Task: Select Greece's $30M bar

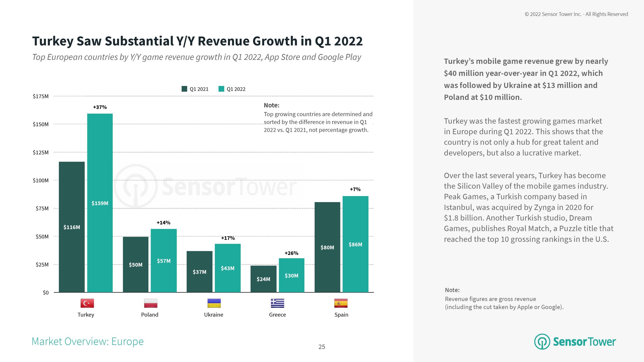Action: click(292, 275)
